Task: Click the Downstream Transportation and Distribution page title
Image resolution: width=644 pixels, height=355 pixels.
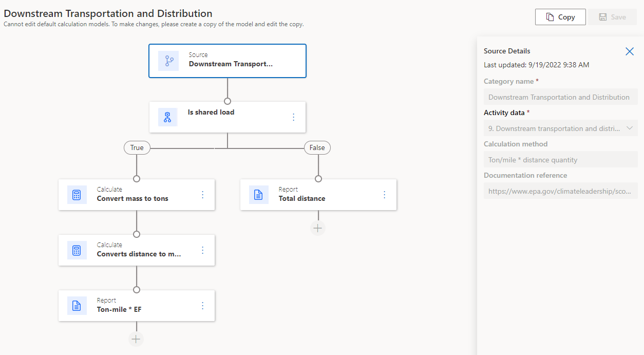Action: coord(108,13)
